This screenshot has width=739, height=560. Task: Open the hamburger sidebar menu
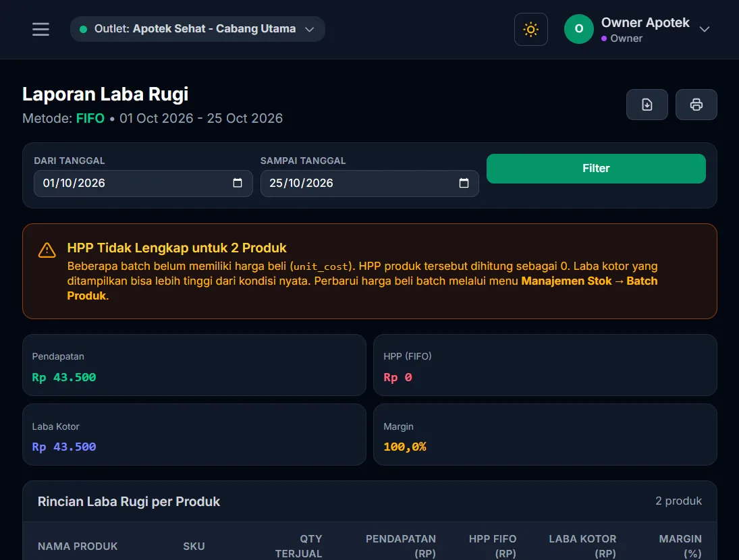tap(40, 29)
